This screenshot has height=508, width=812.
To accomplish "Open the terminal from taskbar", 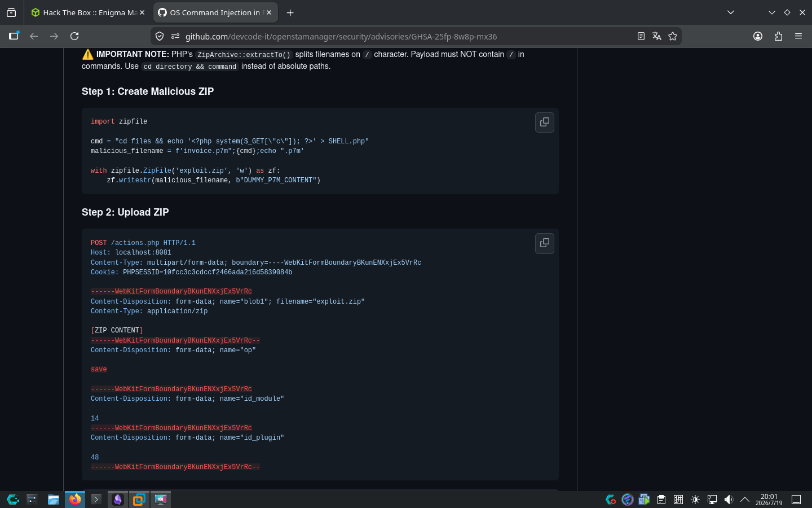I will (x=96, y=500).
